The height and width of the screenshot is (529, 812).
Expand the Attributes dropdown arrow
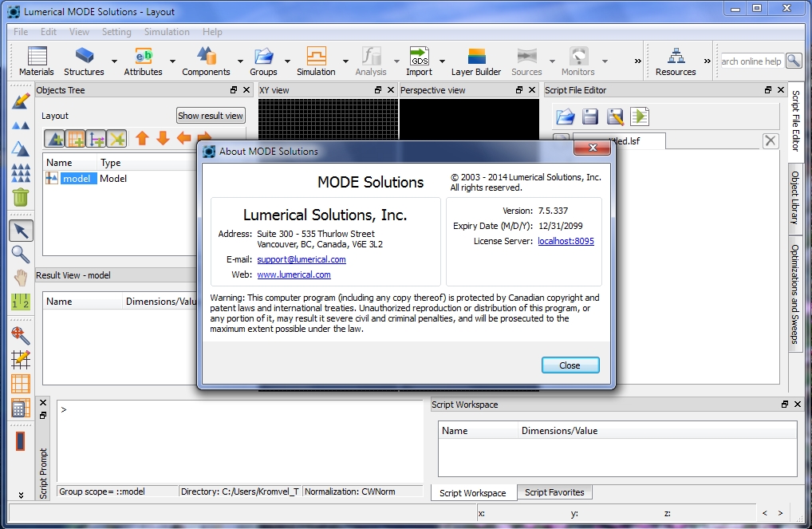pyautogui.click(x=172, y=61)
